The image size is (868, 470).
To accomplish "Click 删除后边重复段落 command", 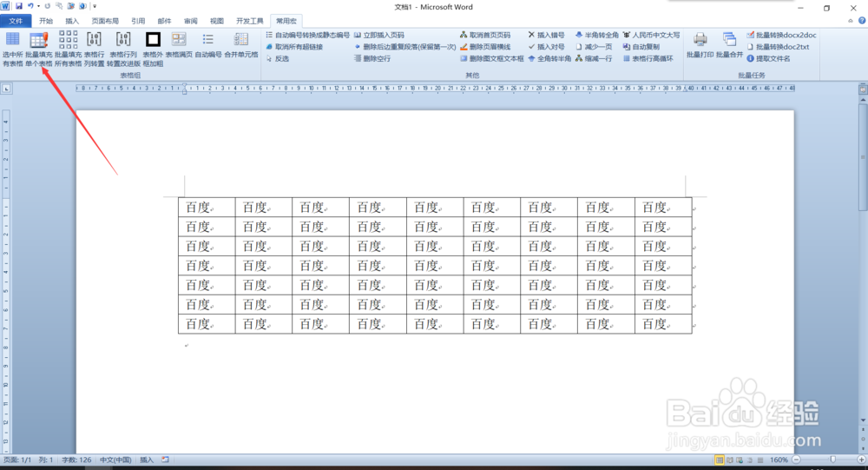I will [x=404, y=47].
